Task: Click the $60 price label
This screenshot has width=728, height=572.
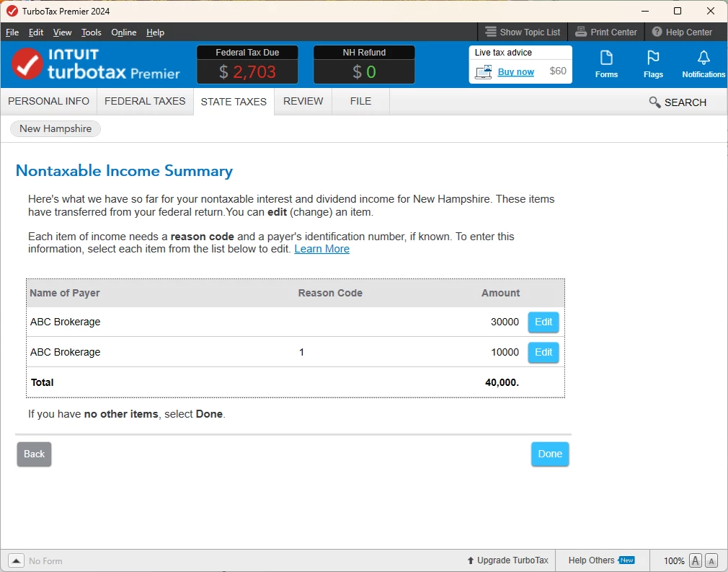Action: tap(558, 71)
